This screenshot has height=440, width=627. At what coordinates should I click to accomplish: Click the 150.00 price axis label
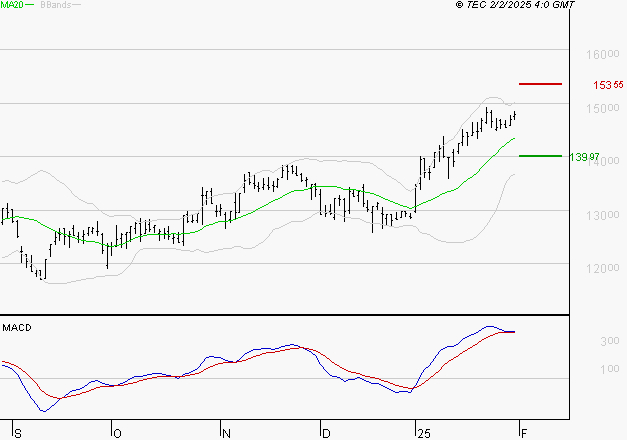[603, 108]
